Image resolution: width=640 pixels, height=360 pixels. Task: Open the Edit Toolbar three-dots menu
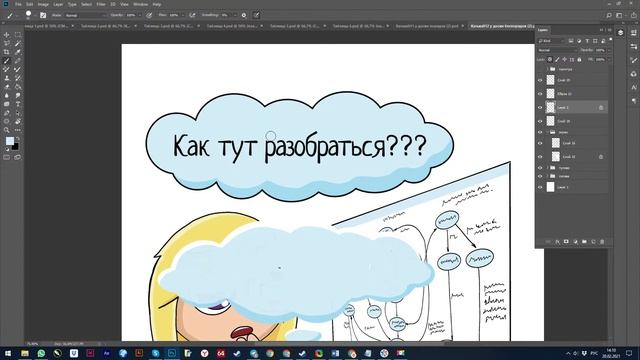click(x=18, y=130)
